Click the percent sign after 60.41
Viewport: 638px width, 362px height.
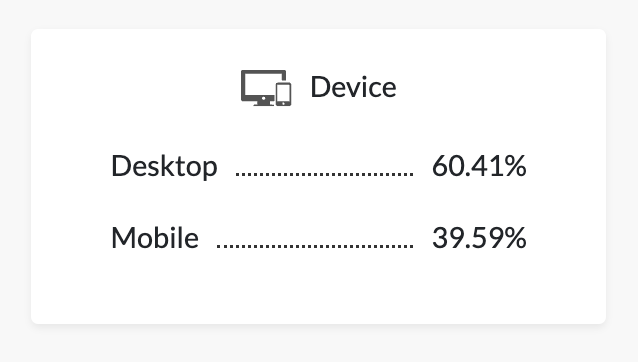pos(515,166)
